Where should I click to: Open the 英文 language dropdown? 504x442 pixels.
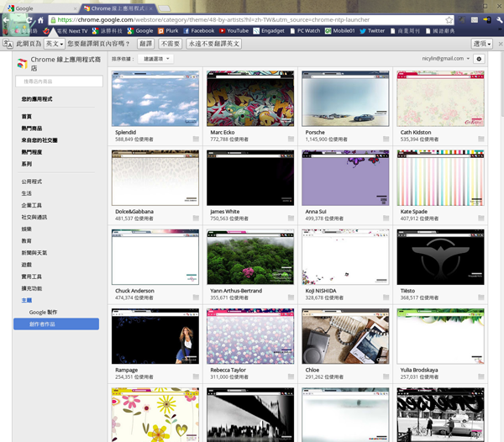click(x=55, y=44)
